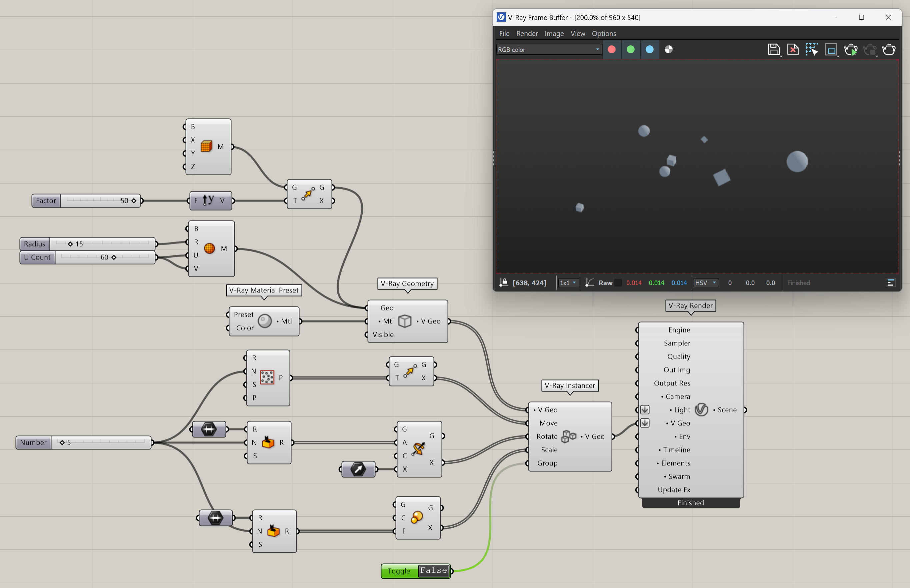Minimize the V-Ray Frame Buffer window
The image size is (910, 588).
click(834, 17)
